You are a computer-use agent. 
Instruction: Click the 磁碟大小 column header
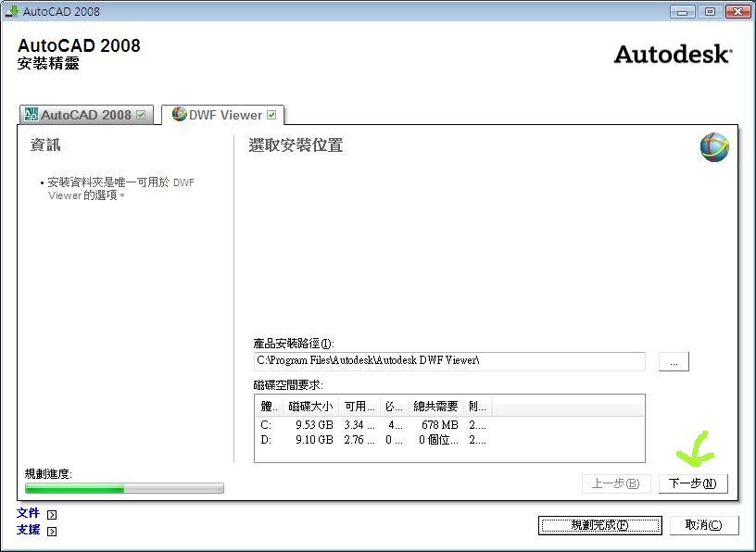(x=310, y=407)
